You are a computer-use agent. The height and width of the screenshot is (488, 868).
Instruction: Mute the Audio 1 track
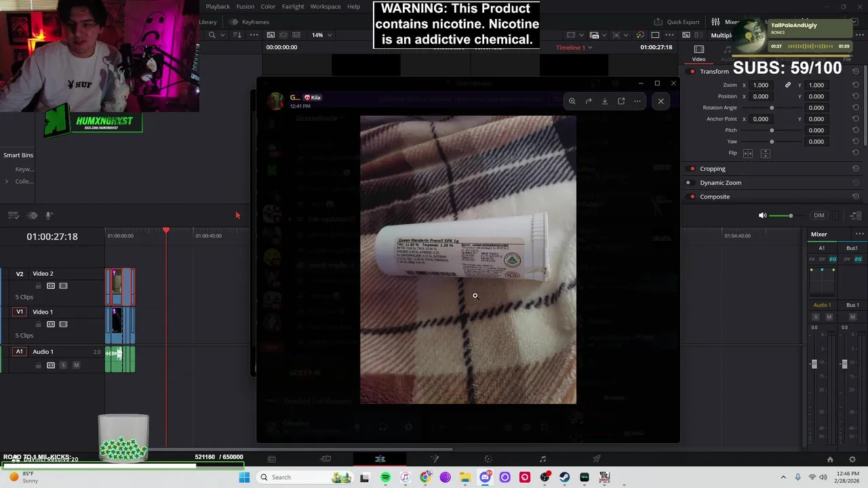pyautogui.click(x=76, y=365)
